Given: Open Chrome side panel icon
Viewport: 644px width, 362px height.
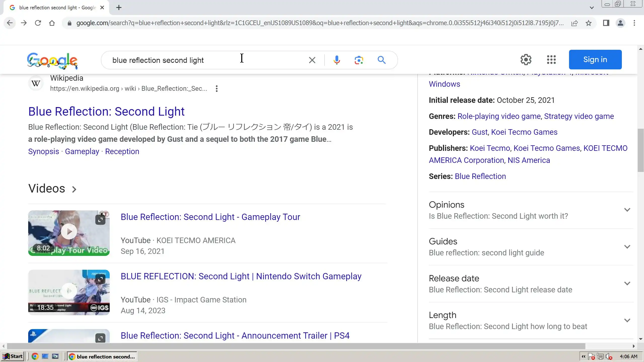Looking at the screenshot, I should pyautogui.click(x=606, y=23).
